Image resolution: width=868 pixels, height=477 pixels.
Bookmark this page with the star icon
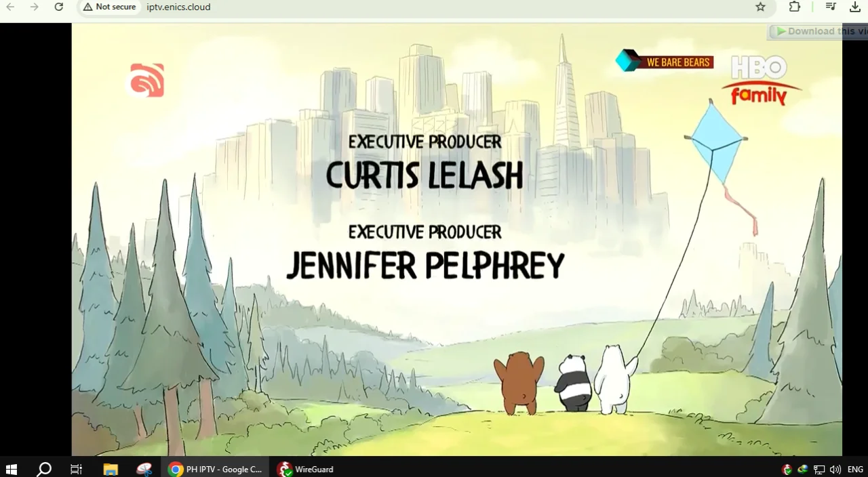click(760, 7)
